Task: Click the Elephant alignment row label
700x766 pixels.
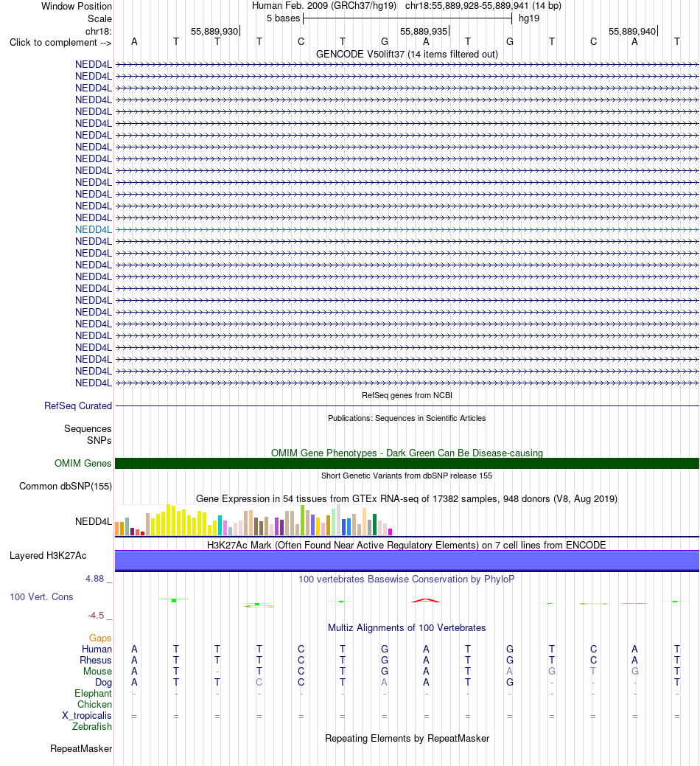Action: pyautogui.click(x=94, y=694)
